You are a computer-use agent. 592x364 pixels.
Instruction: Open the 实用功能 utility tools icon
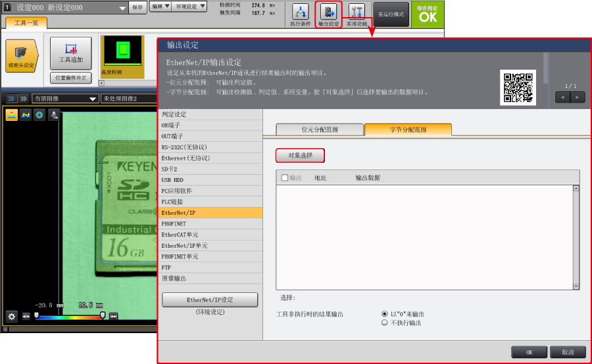click(x=357, y=14)
